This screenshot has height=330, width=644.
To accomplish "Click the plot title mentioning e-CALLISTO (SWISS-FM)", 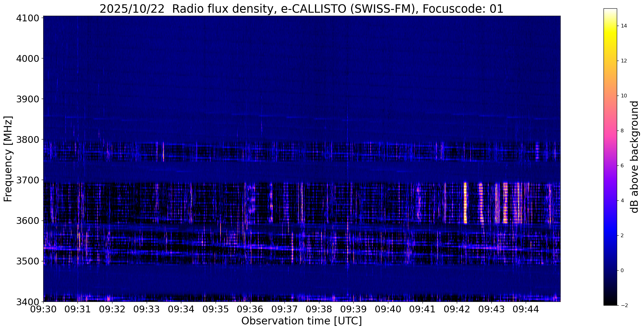I will coord(301,9).
